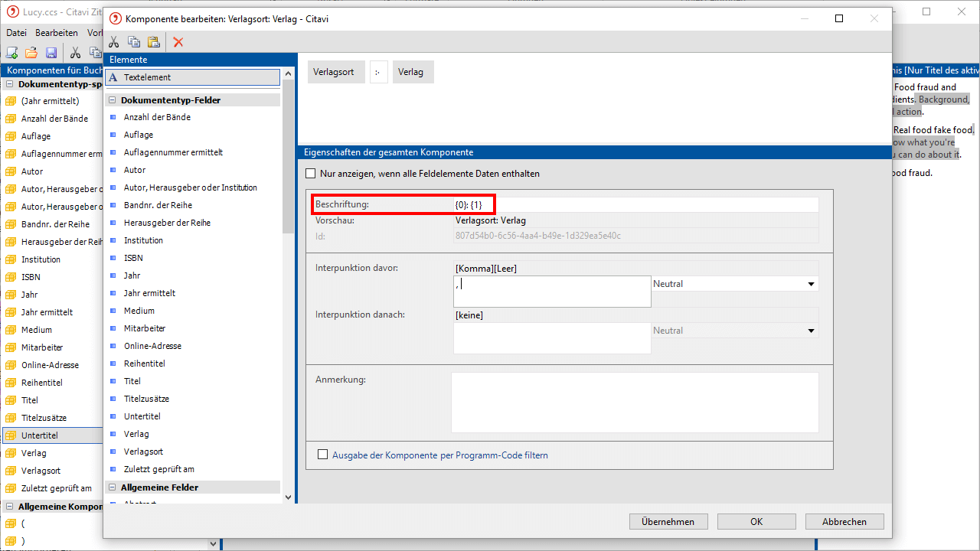Click the cut scissors icon in dialog toolbar
This screenshot has height=551, width=980.
tap(114, 42)
